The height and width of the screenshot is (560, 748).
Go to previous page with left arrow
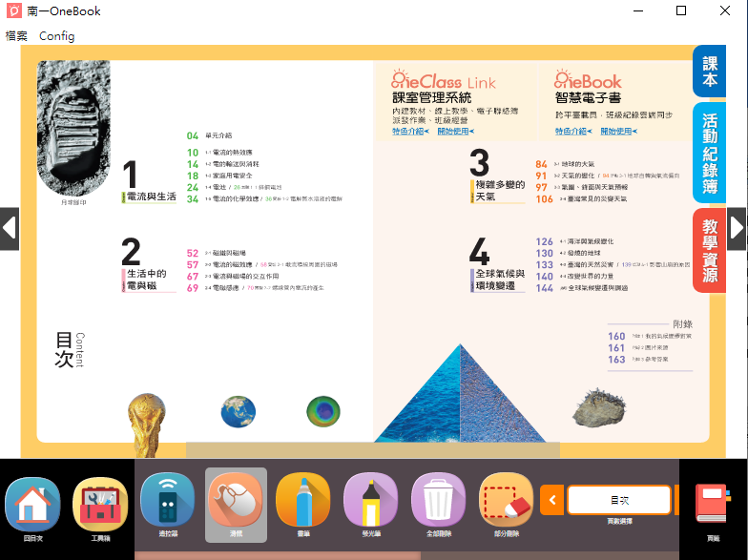pos(9,228)
